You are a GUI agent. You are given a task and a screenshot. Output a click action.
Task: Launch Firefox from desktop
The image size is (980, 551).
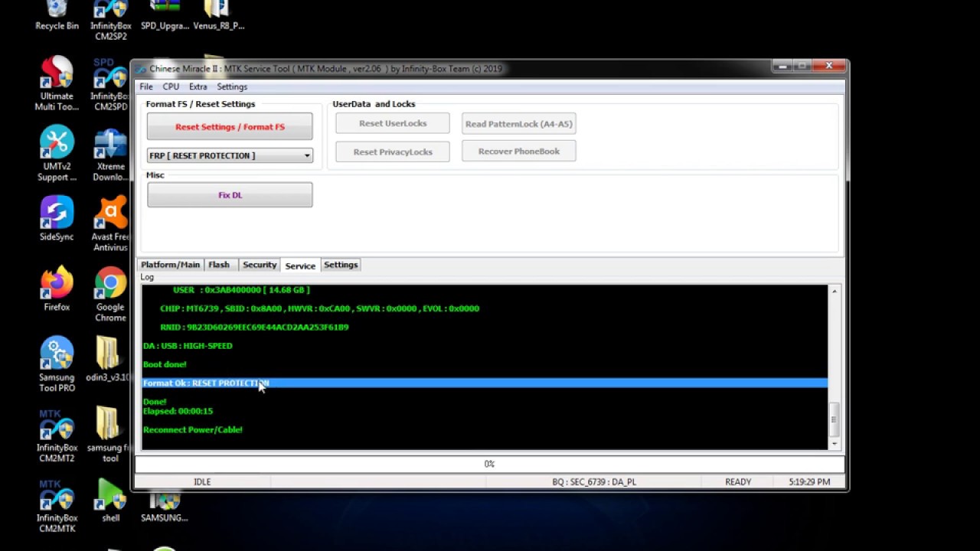(57, 289)
